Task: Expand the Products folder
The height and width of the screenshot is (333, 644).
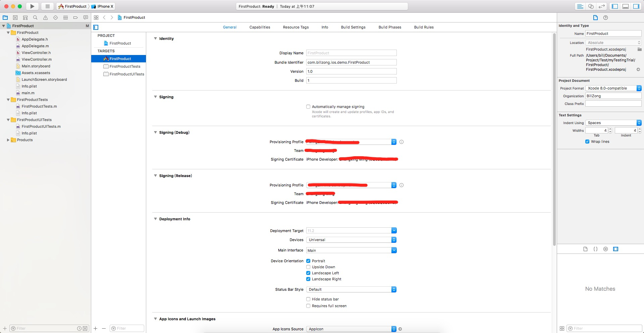Action: 8,140
